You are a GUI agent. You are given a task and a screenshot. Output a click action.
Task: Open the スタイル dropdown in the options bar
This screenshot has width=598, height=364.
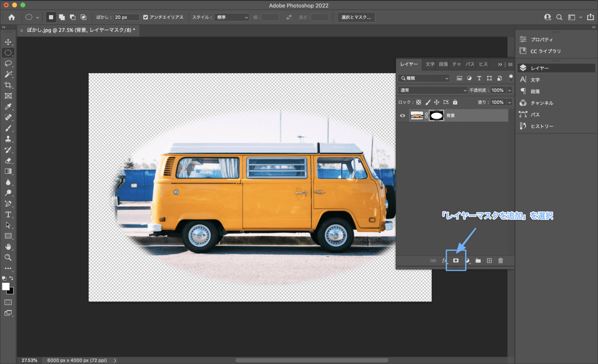coord(232,17)
